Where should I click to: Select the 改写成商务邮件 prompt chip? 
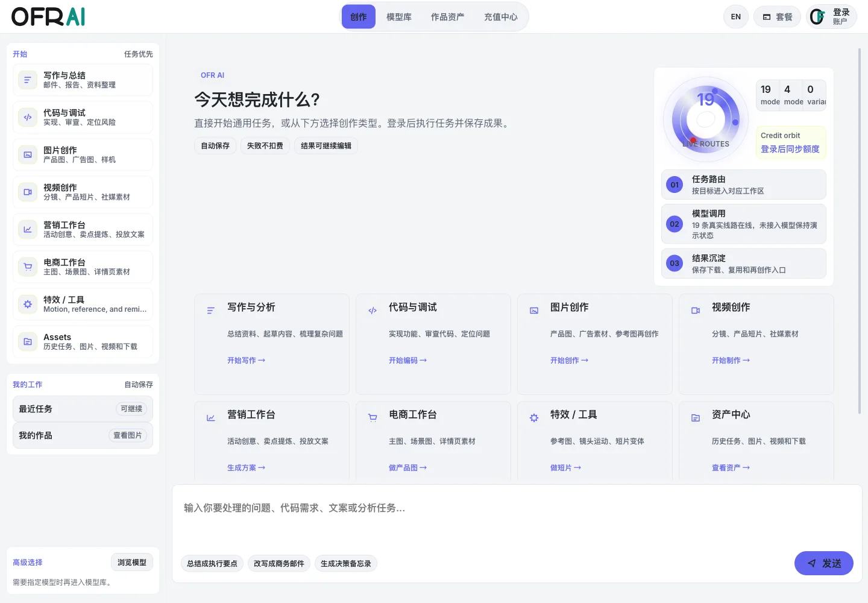tap(279, 563)
